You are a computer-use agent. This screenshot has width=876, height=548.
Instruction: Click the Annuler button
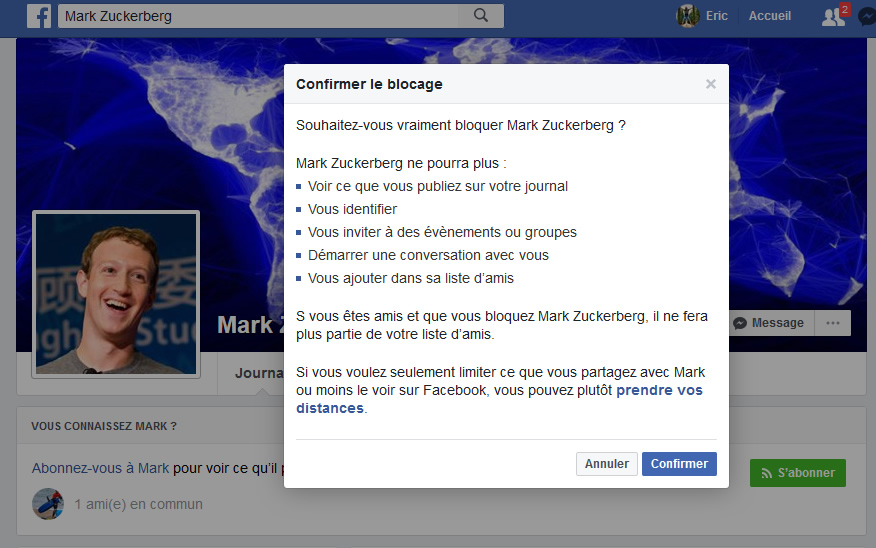point(607,464)
